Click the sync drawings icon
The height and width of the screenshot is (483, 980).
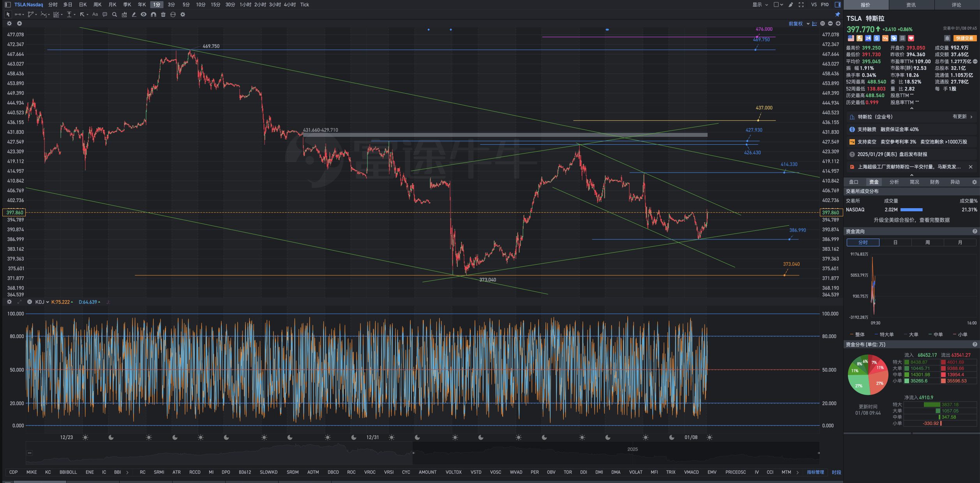pyautogui.click(x=173, y=14)
